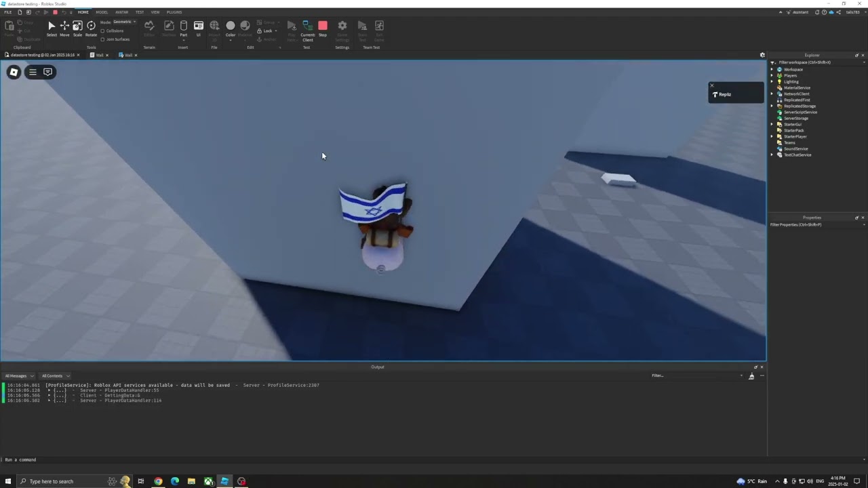Expand the StarterPlayer tree node
Image resolution: width=868 pixels, height=488 pixels.
[x=772, y=136]
